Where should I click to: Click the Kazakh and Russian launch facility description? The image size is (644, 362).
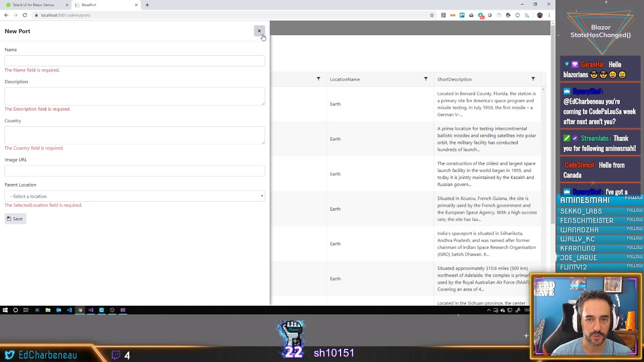click(487, 174)
